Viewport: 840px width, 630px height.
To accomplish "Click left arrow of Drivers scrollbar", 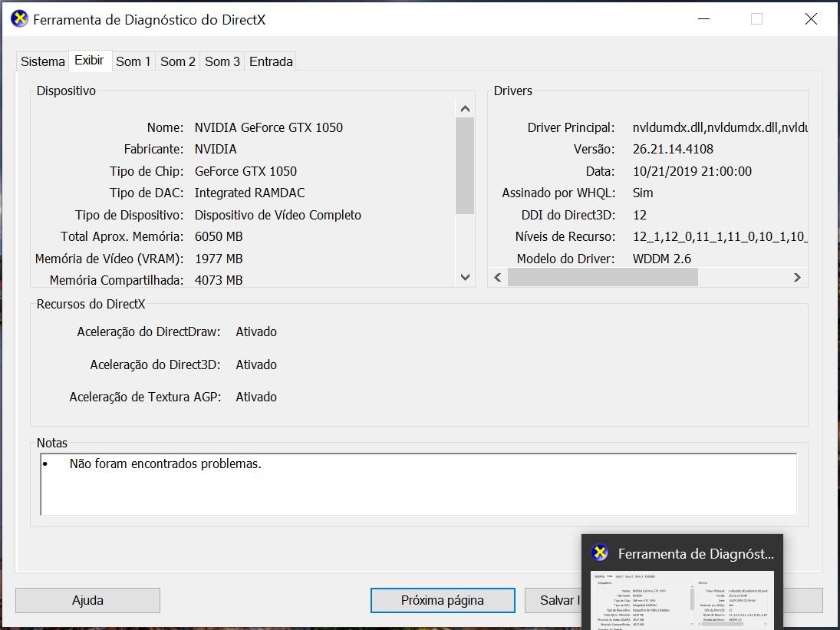I will [x=498, y=277].
